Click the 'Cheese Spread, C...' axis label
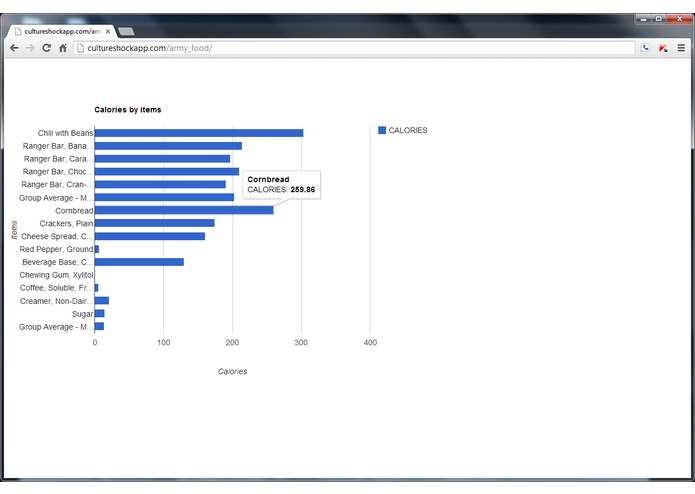 pyautogui.click(x=57, y=236)
